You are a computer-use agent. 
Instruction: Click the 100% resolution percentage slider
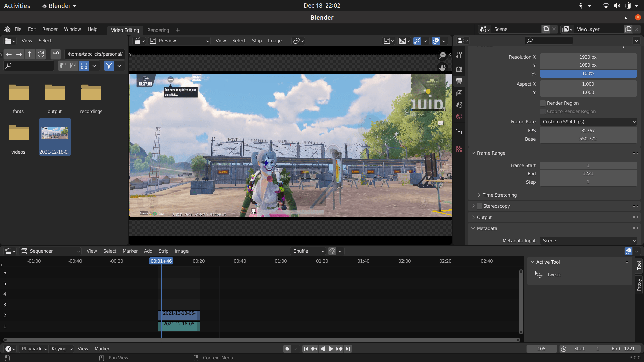pos(588,73)
